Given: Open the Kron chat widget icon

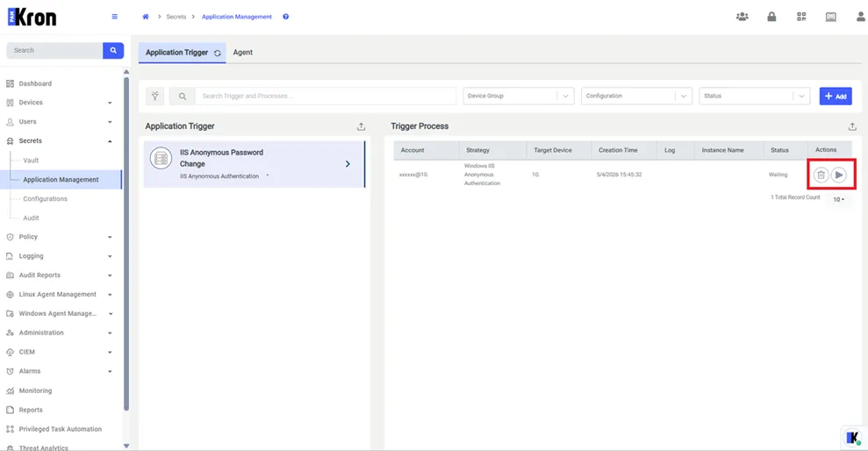Looking at the screenshot, I should 853,437.
